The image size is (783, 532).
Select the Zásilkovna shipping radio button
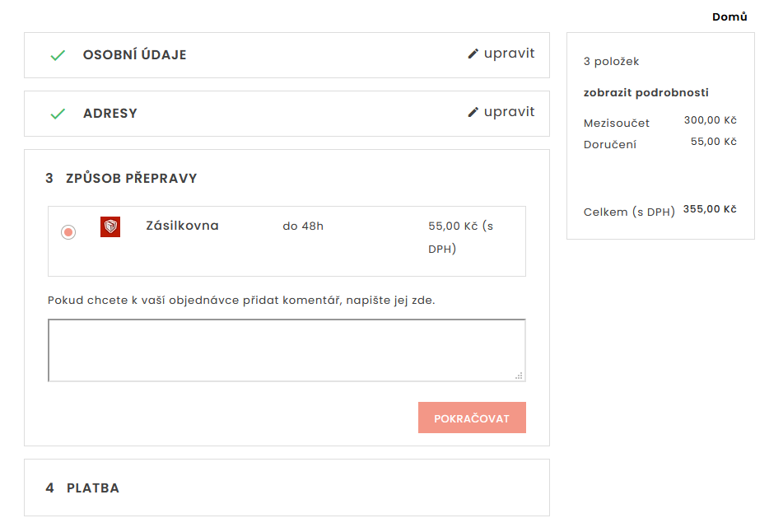[x=68, y=232]
